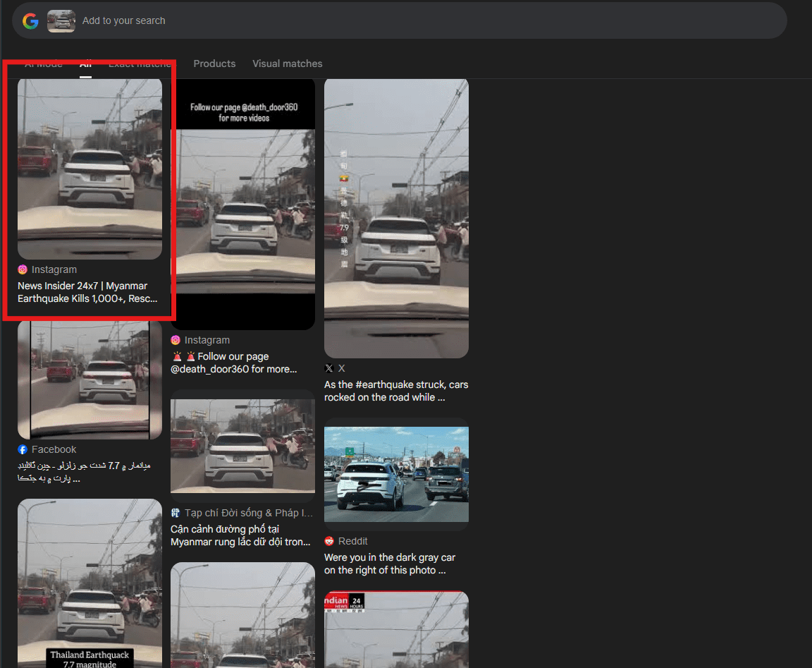Screen dimensions: 812x668
Task: Open the 'Thailand Earthquack 7.7 magnitude' thumbnail
Action: pos(90,582)
